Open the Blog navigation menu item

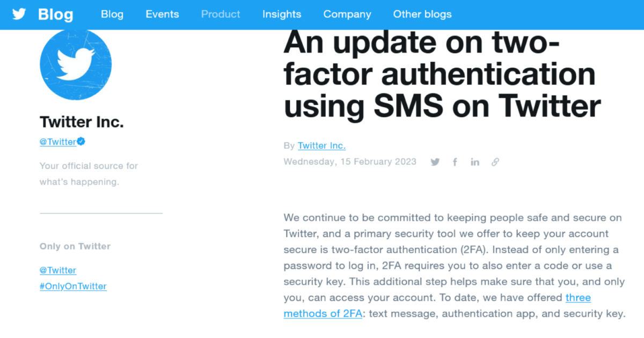click(x=112, y=15)
